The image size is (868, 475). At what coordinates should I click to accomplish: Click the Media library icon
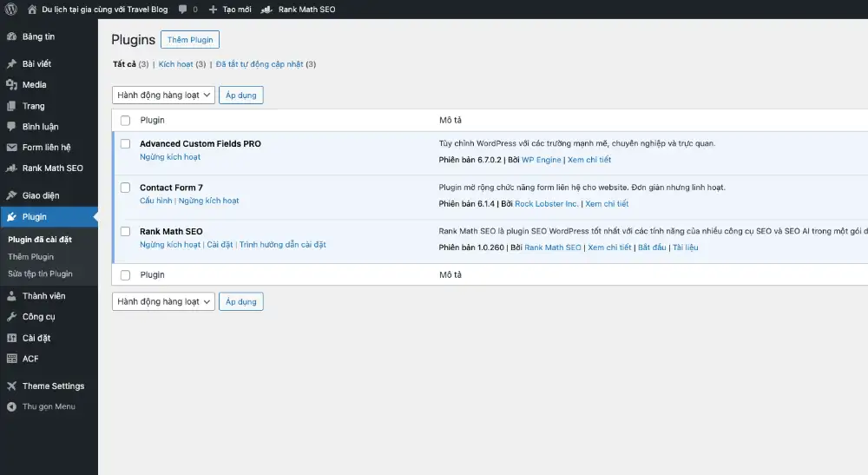pyautogui.click(x=11, y=85)
